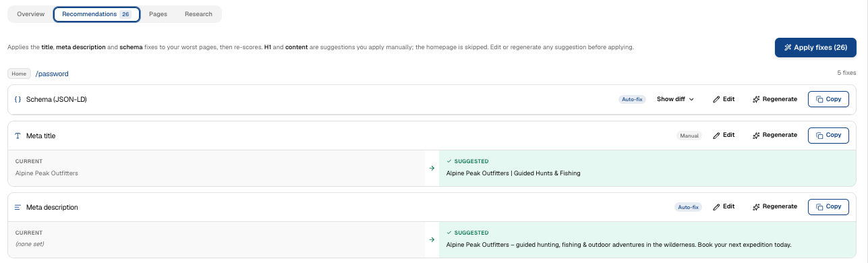Click the Meta description lines icon
The height and width of the screenshot is (263, 868).
pyautogui.click(x=18, y=207)
